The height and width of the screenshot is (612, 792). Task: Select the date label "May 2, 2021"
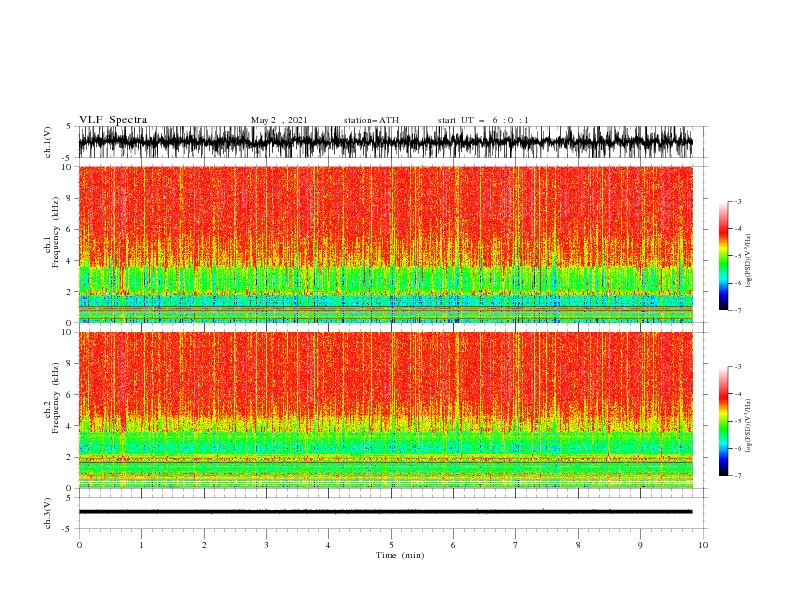point(279,120)
